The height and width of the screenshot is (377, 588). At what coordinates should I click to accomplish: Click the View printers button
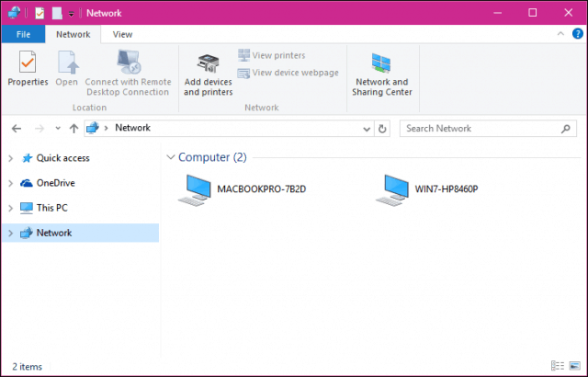[x=272, y=55]
